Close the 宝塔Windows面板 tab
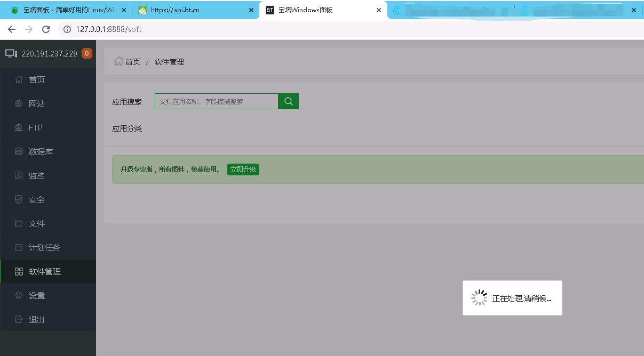644x356 pixels. [x=379, y=10]
